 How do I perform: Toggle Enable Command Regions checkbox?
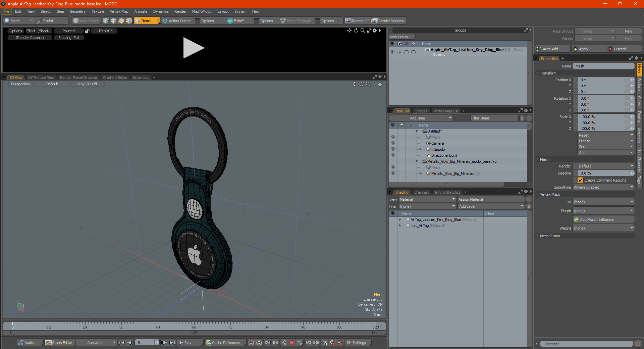(580, 180)
